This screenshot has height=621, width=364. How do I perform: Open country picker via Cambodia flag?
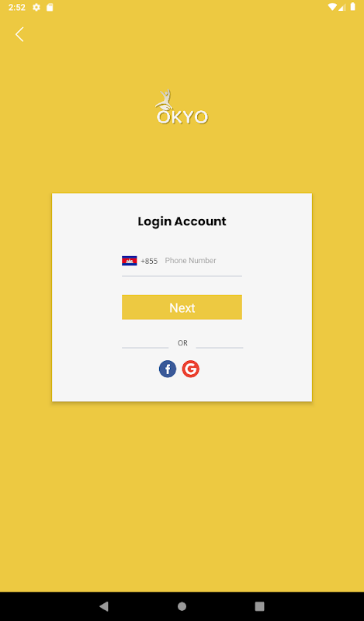tap(129, 261)
